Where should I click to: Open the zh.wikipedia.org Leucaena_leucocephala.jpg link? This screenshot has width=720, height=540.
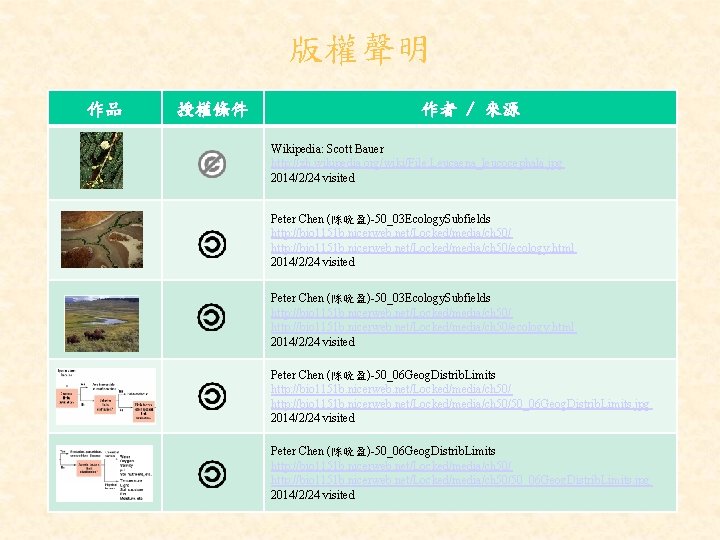click(417, 163)
